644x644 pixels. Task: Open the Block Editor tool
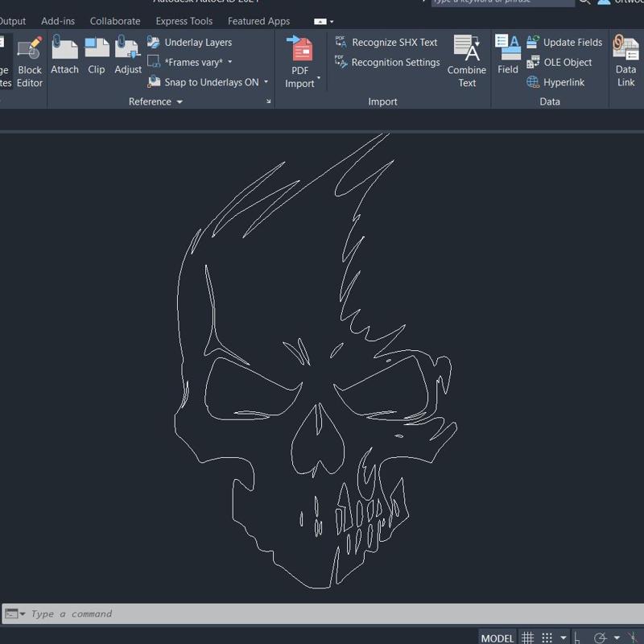(30, 62)
